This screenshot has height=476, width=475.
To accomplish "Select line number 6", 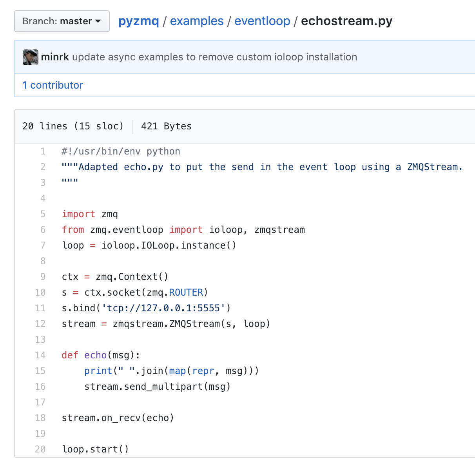I will tap(43, 230).
